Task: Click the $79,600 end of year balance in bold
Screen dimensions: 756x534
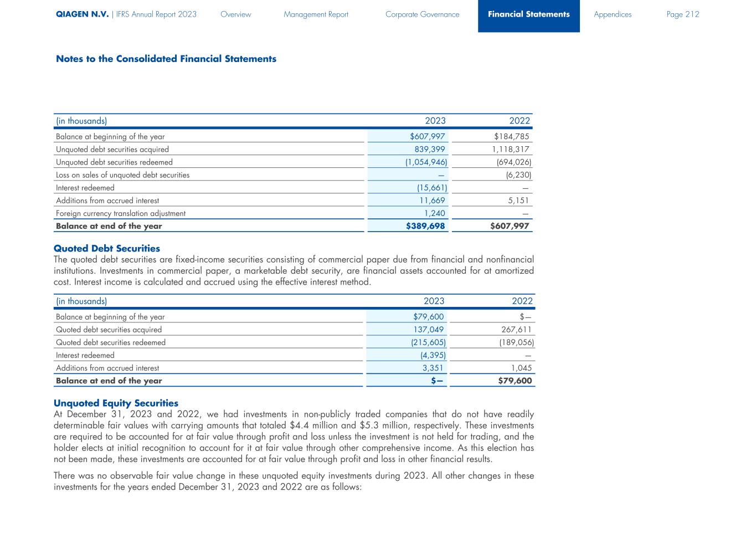Action: pyautogui.click(x=515, y=381)
